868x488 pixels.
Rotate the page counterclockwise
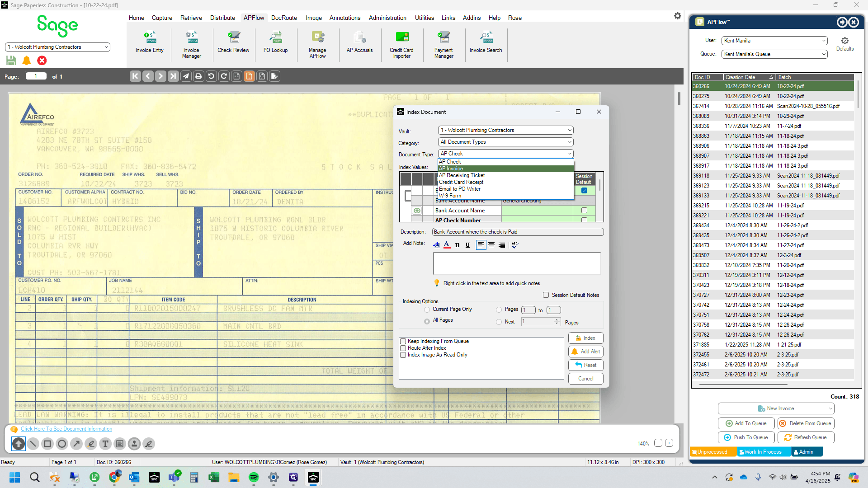pyautogui.click(x=211, y=76)
